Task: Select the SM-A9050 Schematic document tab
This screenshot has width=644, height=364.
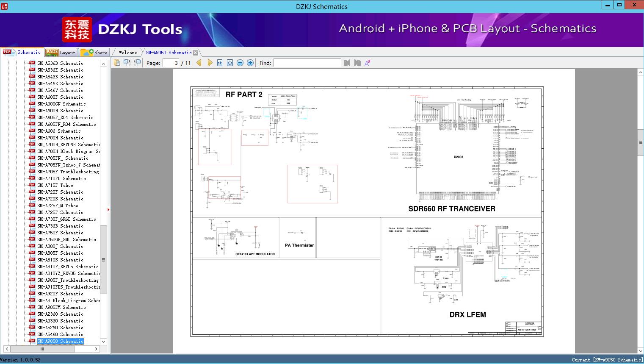Action: [x=169, y=53]
